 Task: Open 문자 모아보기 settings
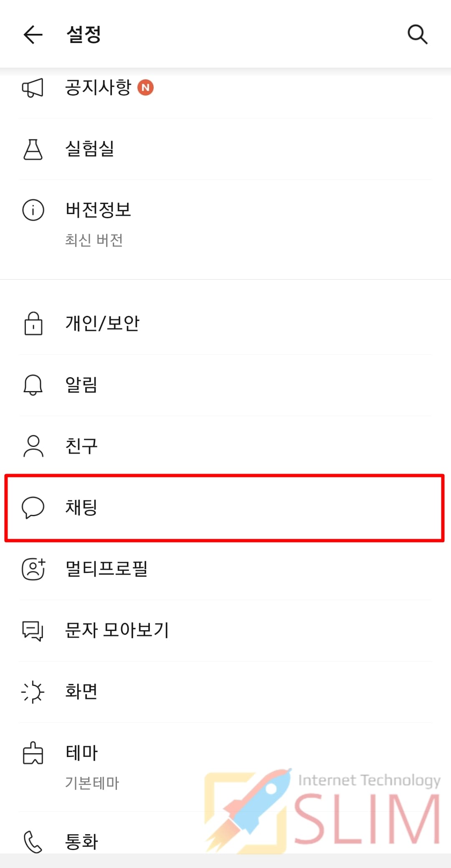click(225, 631)
